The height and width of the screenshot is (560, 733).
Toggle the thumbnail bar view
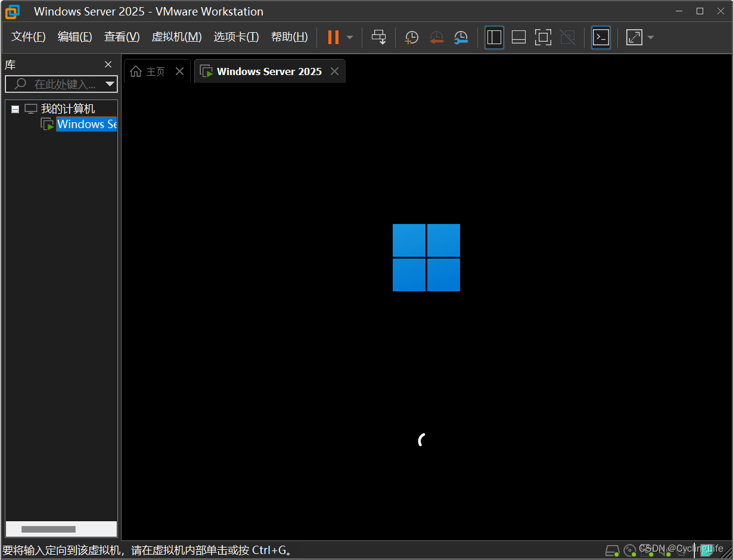(x=518, y=37)
